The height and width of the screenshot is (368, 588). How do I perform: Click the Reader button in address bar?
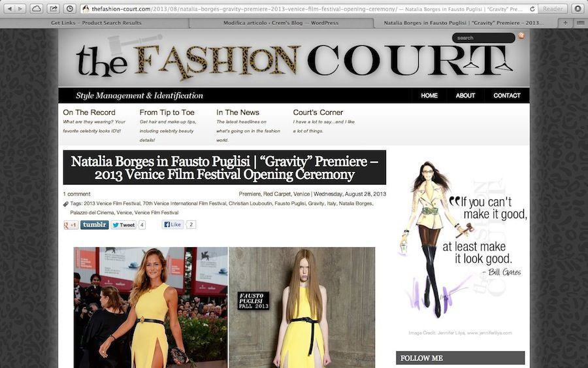[x=553, y=8]
